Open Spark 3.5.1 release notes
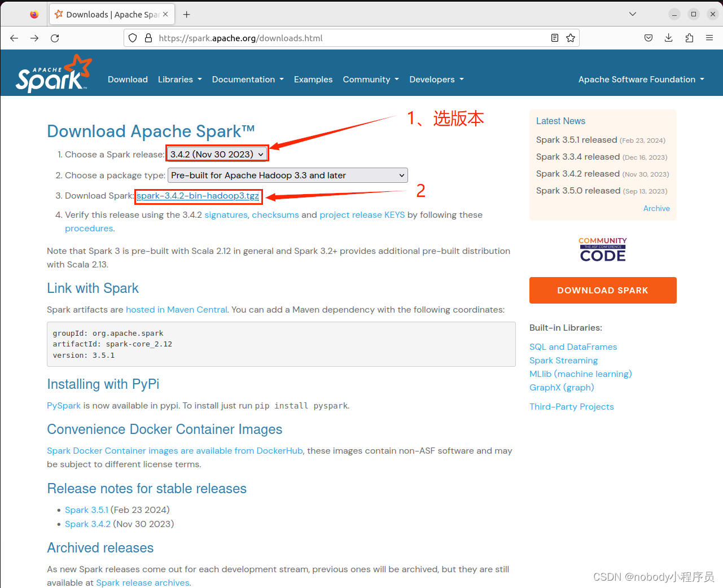723x588 pixels. pos(86,510)
